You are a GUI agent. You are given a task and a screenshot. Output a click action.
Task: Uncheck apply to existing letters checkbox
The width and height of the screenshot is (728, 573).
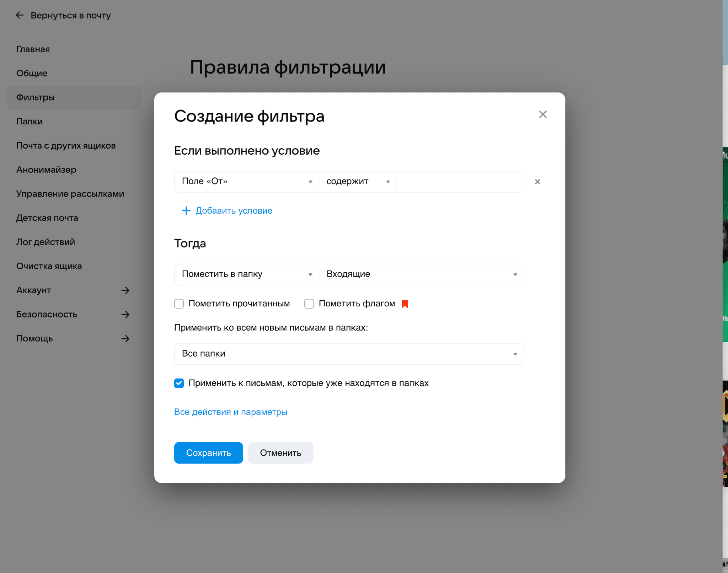(179, 383)
